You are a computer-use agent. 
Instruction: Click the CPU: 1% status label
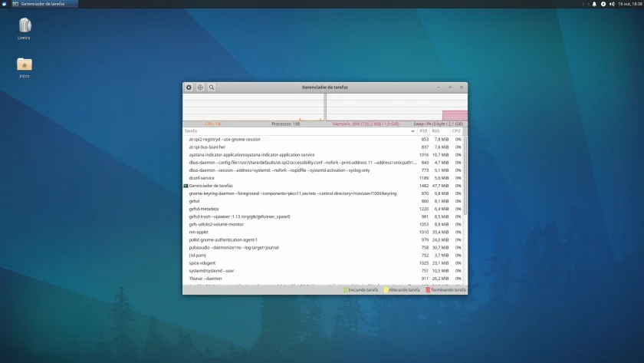[213, 124]
